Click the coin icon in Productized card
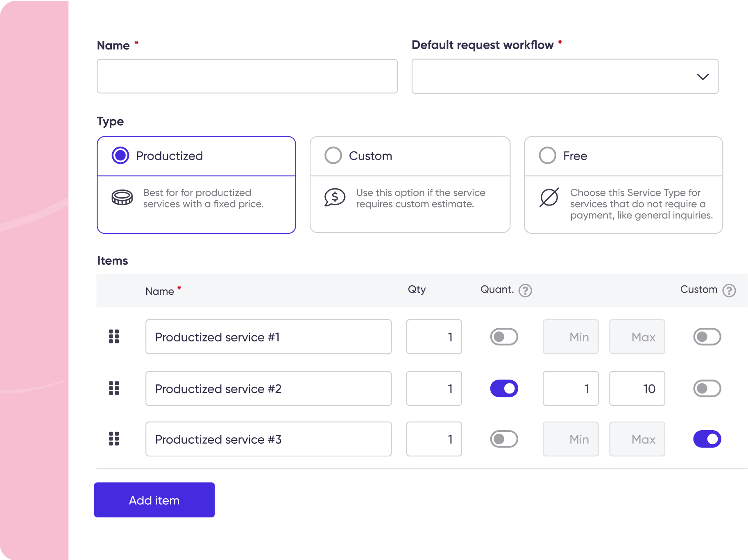The width and height of the screenshot is (748, 560). point(122,198)
